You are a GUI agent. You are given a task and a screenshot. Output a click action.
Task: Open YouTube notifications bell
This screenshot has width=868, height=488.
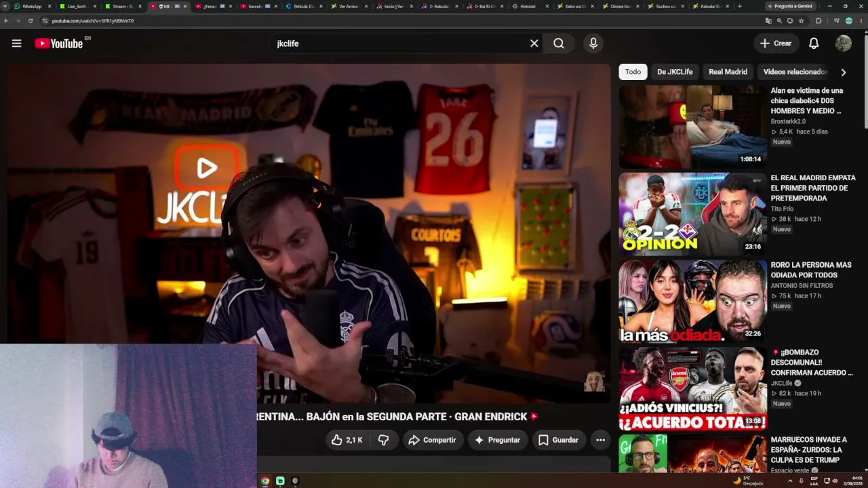point(814,43)
